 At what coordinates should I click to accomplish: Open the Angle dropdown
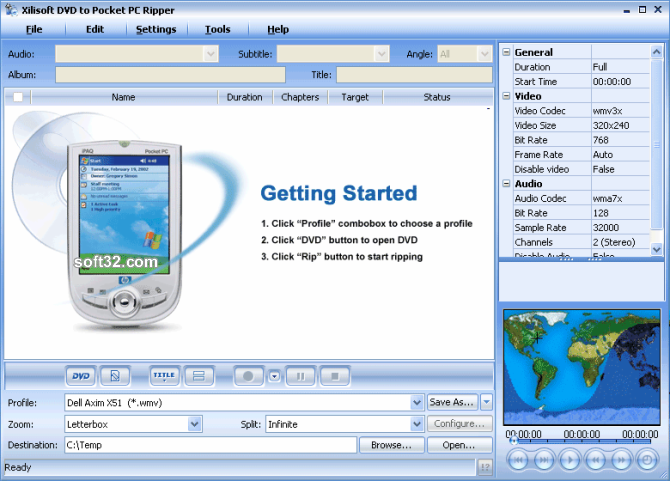[x=484, y=54]
